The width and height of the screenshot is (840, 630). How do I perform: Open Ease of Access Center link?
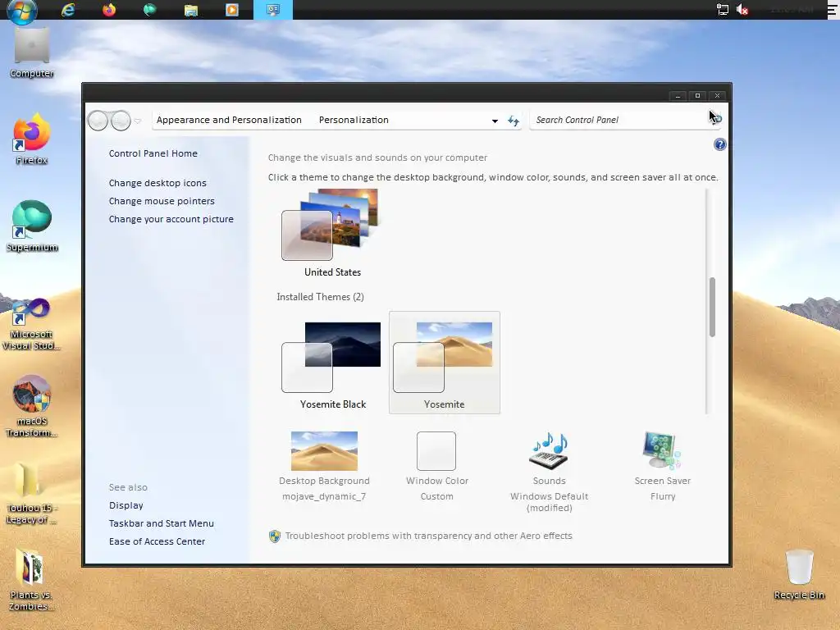[157, 541]
